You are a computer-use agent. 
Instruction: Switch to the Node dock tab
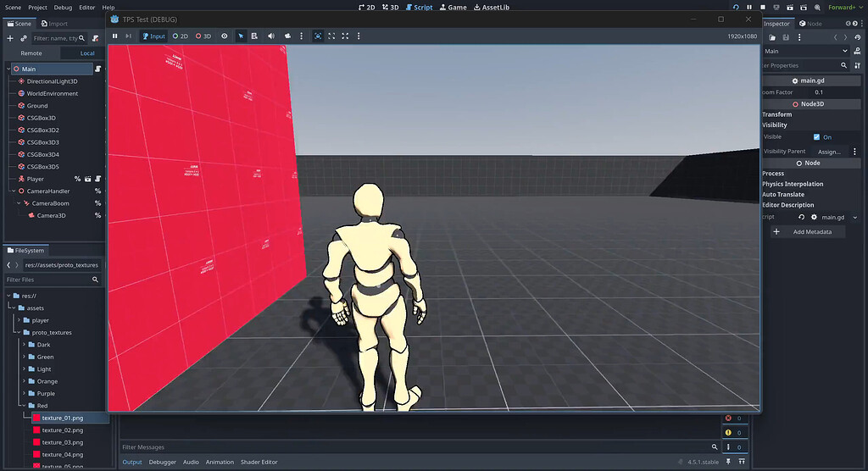pos(810,23)
